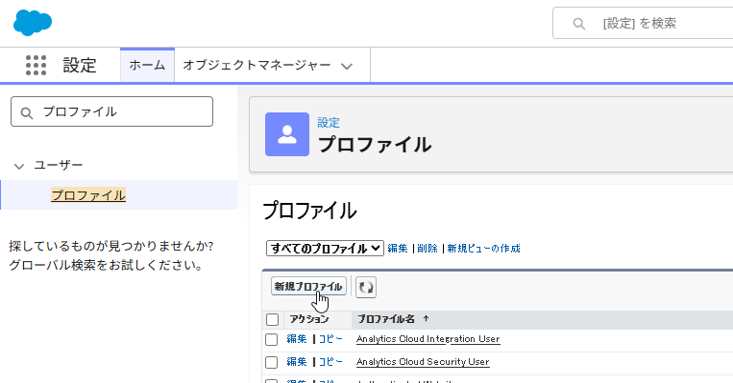Click the blue profile user icon
The height and width of the screenshot is (383, 733).
tap(287, 134)
